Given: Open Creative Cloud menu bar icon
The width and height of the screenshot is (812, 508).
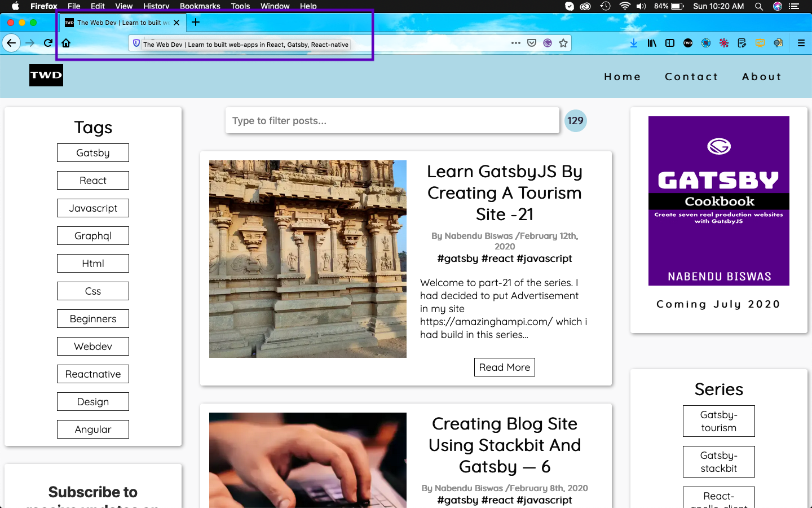Looking at the screenshot, I should coord(585,6).
